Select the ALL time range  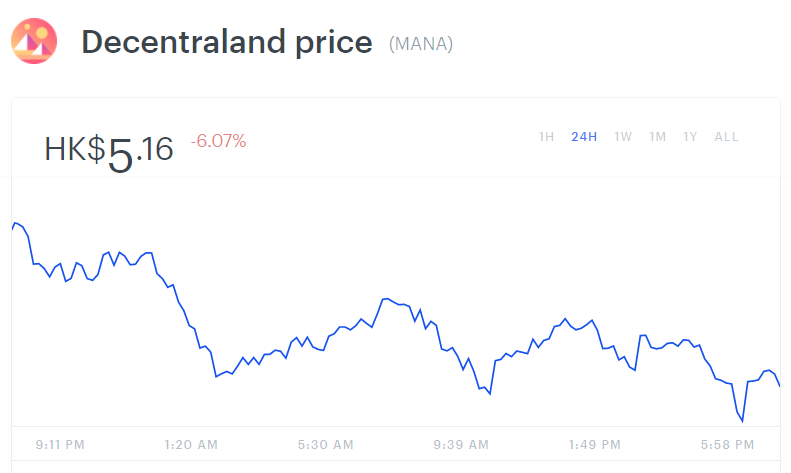coord(726,136)
